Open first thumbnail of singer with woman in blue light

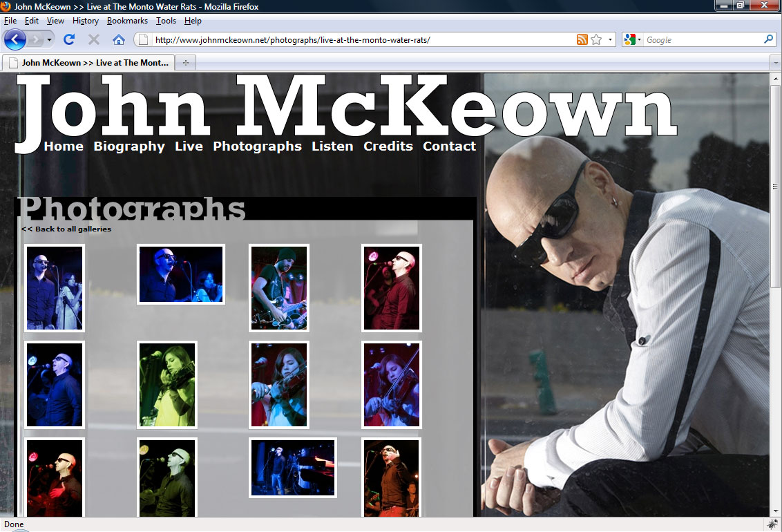coord(55,287)
